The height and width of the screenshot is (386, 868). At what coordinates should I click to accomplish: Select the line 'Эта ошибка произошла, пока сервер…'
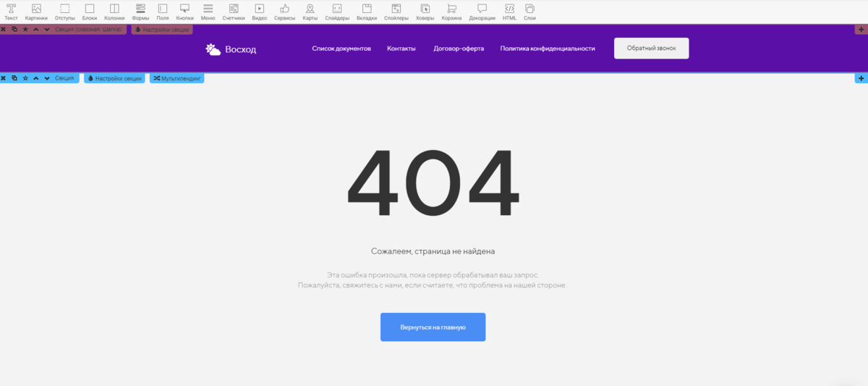coord(433,275)
